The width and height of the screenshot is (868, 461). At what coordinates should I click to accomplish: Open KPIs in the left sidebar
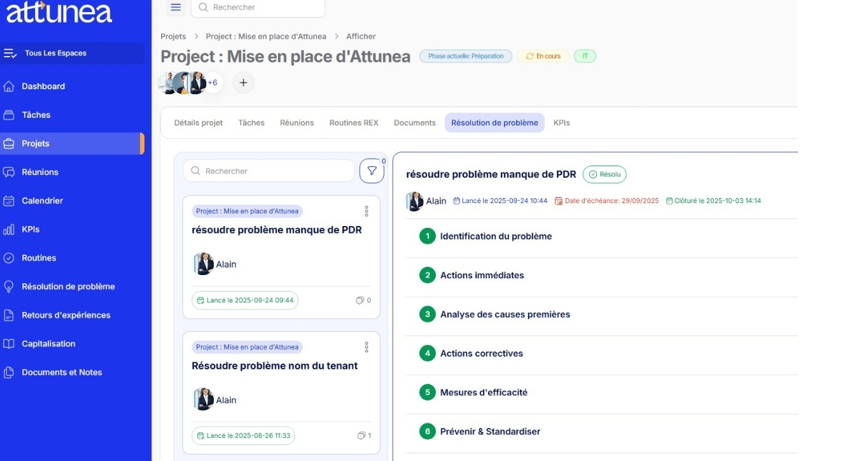pos(31,229)
